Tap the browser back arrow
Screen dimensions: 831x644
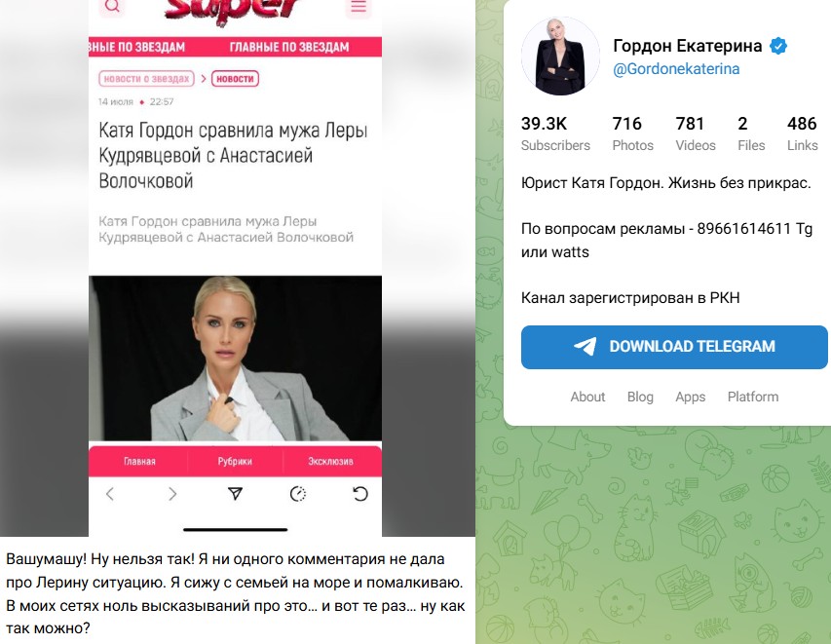pyautogui.click(x=110, y=494)
